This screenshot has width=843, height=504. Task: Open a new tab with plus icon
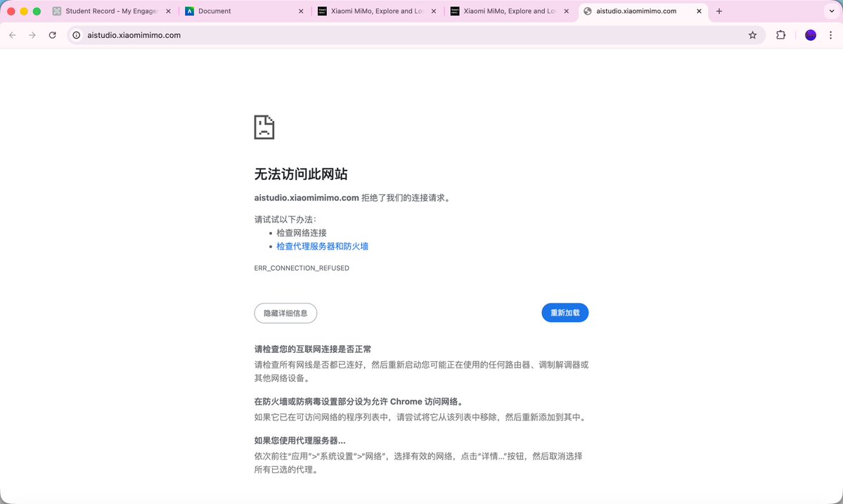point(719,11)
